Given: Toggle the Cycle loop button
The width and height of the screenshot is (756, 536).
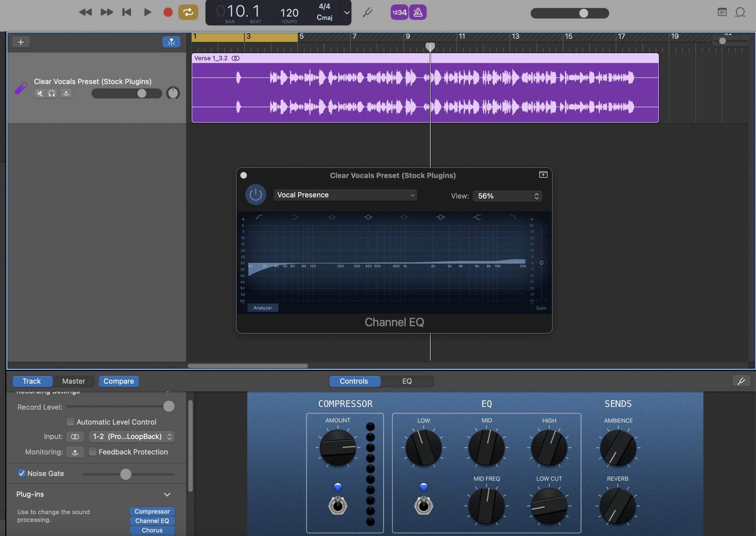Looking at the screenshot, I should [x=188, y=12].
